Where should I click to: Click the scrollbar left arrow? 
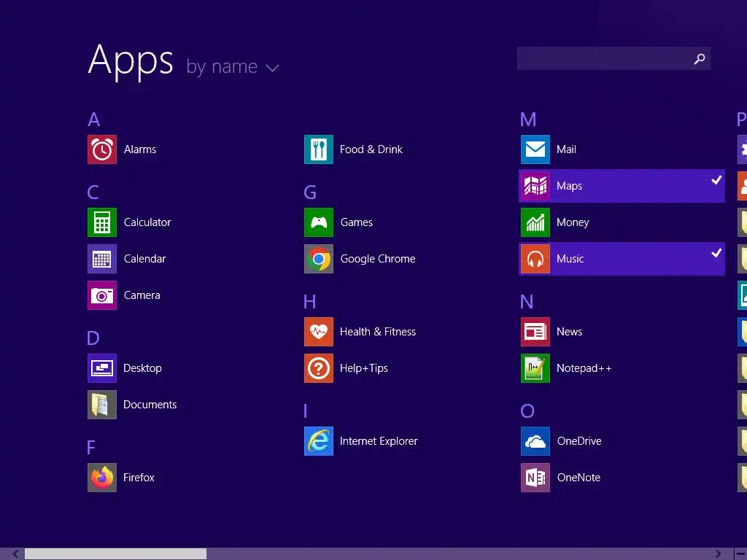[x=15, y=554]
